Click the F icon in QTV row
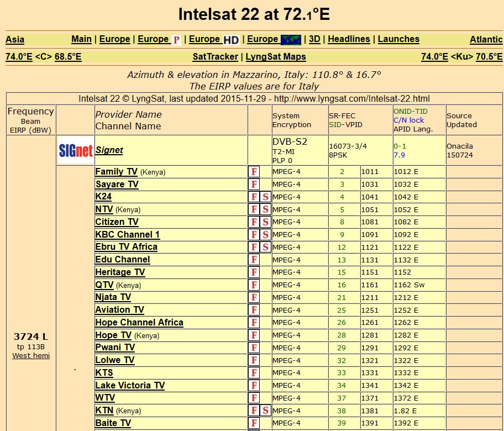The image size is (504, 431). tap(254, 285)
